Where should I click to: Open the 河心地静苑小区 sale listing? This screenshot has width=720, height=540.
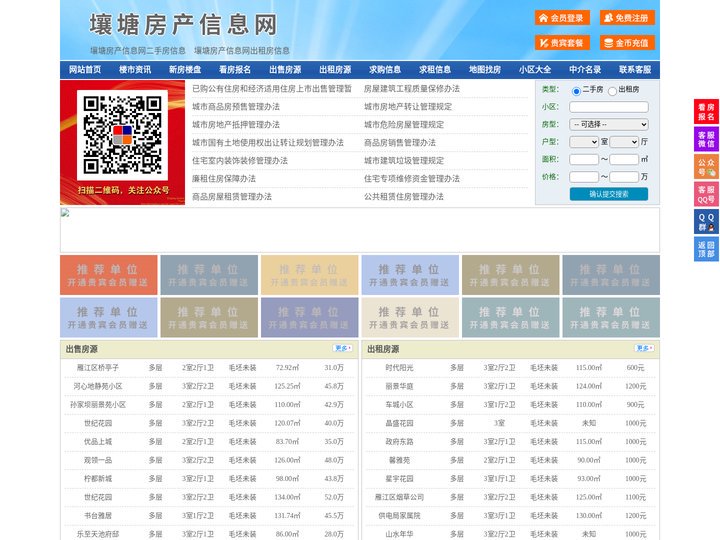(98, 386)
